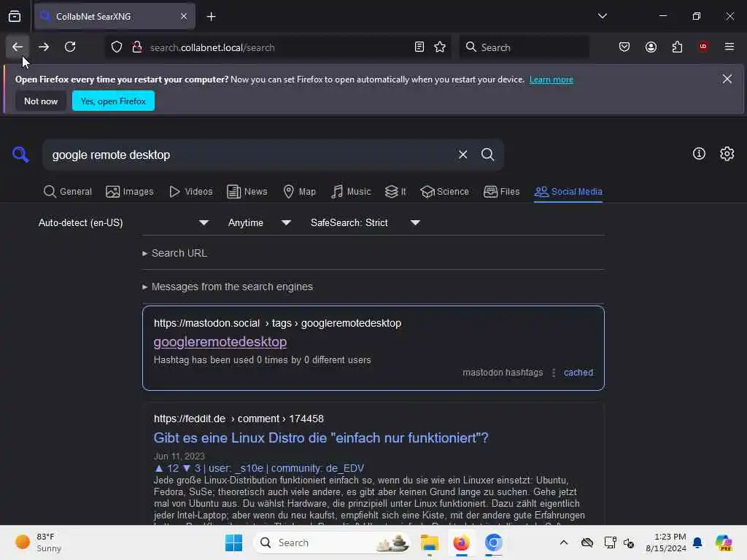Image resolution: width=747 pixels, height=560 pixels.
Task: Close the CollabNet SearXNG tab
Action: 184,17
